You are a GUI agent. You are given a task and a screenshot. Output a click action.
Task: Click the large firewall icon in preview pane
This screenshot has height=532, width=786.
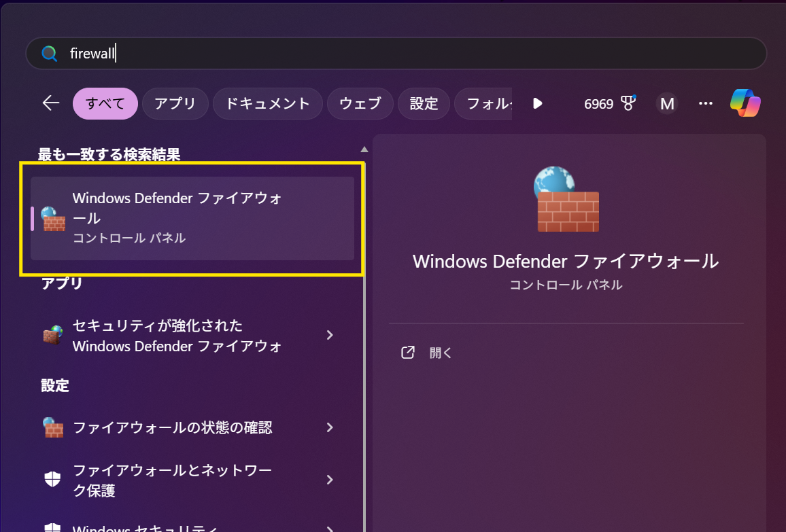coord(566,199)
